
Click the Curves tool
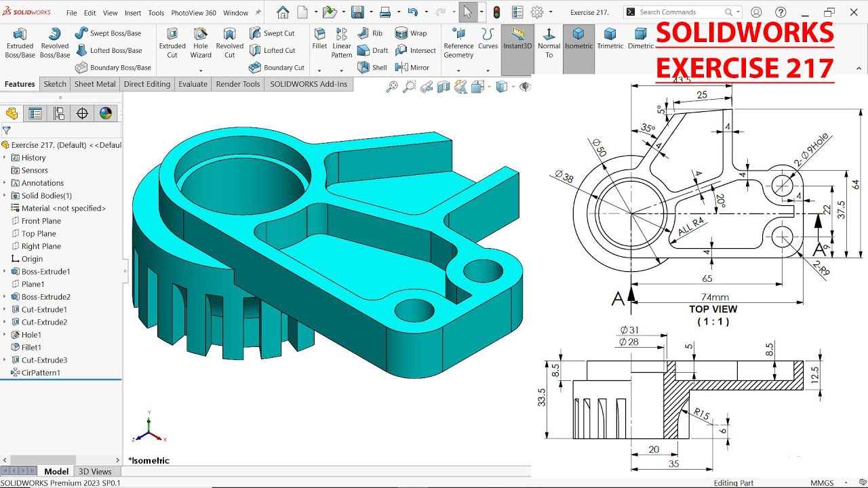click(488, 38)
